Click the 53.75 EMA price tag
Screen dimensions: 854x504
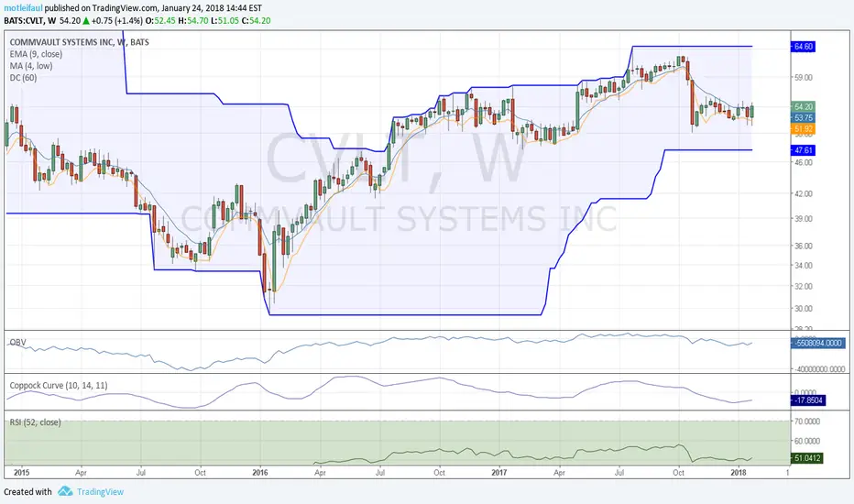click(803, 117)
